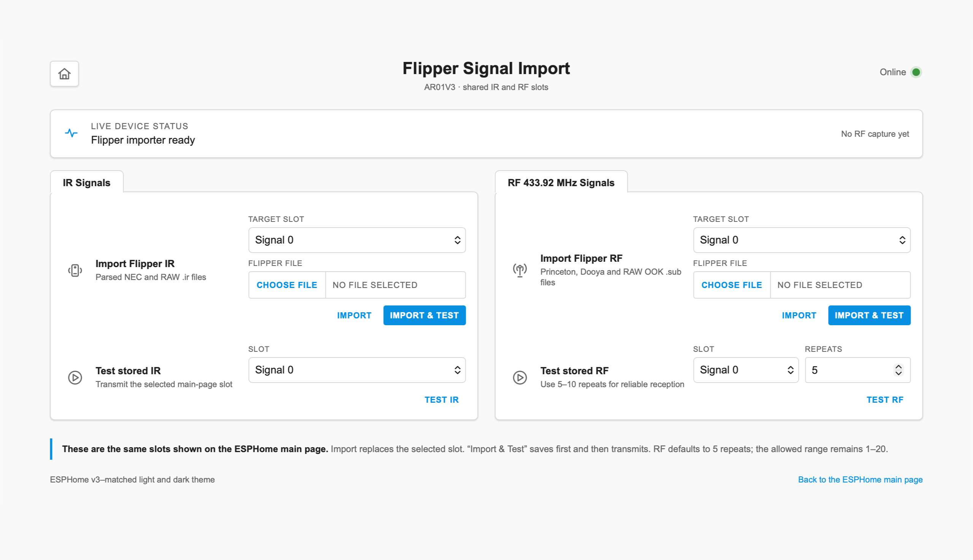Click 'Transmit the selected main-page slot' text
Image resolution: width=973 pixels, height=560 pixels.
coord(164,384)
